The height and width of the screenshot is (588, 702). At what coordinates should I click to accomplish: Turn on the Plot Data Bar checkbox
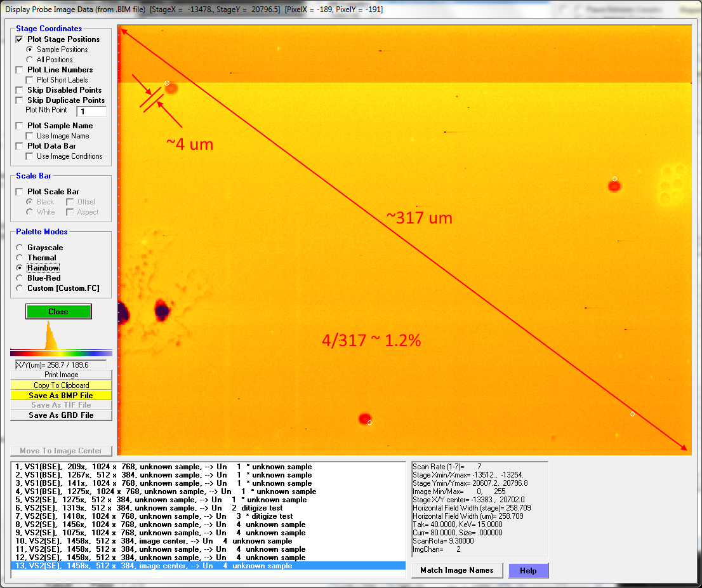tap(20, 146)
